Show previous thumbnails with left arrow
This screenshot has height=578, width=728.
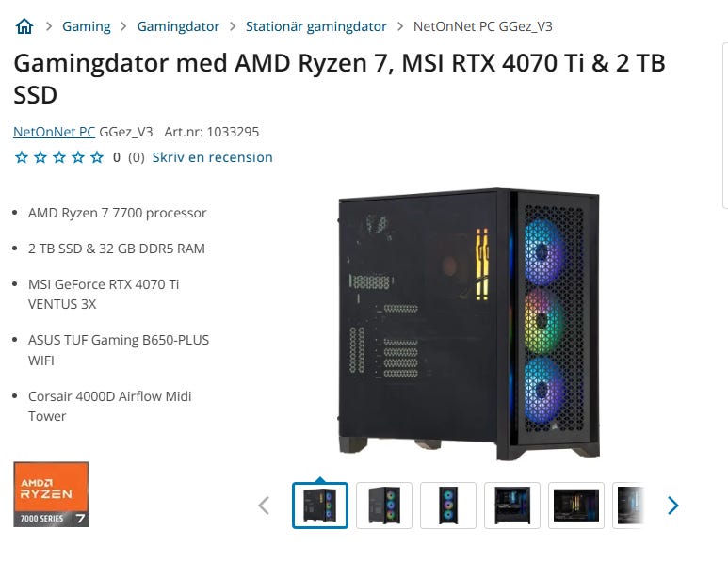coord(264,506)
